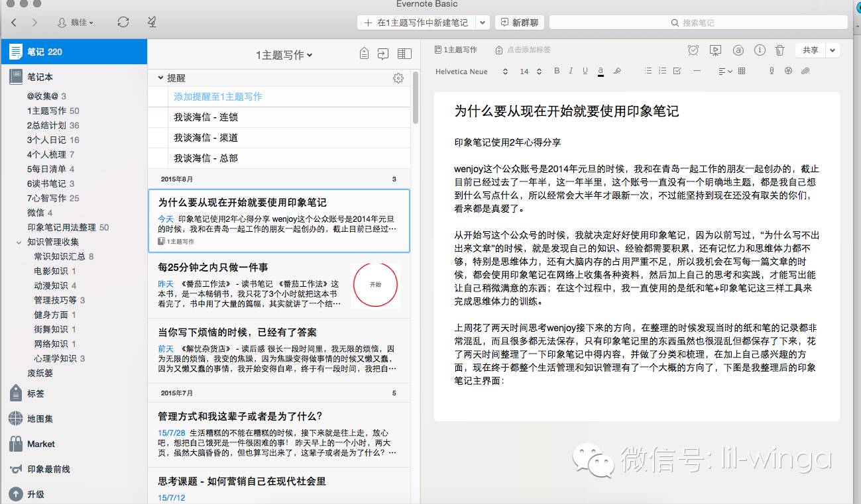Sync notes with the circular arrows icon
The height and width of the screenshot is (504, 861).
click(x=123, y=23)
